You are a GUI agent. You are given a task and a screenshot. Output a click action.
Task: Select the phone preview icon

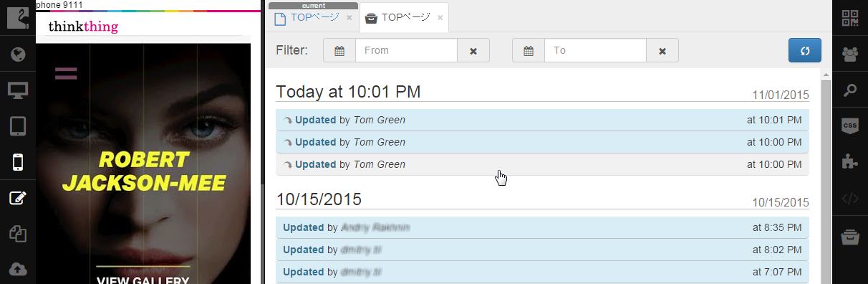(x=18, y=162)
